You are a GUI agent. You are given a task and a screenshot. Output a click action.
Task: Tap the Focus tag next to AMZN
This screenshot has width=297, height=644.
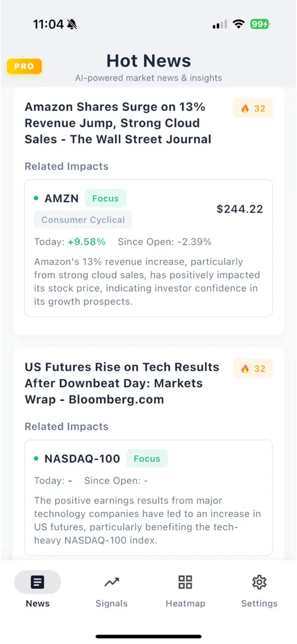click(x=105, y=198)
